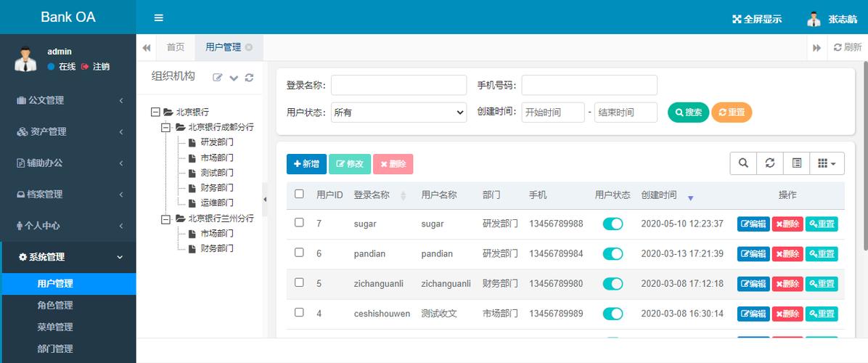Collapse the 北京银行兰州分行 node
868x363 pixels.
click(x=165, y=219)
